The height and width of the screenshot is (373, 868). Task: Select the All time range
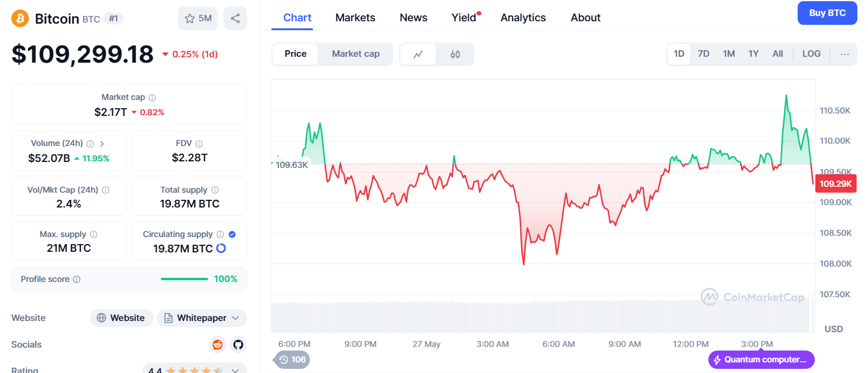coord(778,54)
